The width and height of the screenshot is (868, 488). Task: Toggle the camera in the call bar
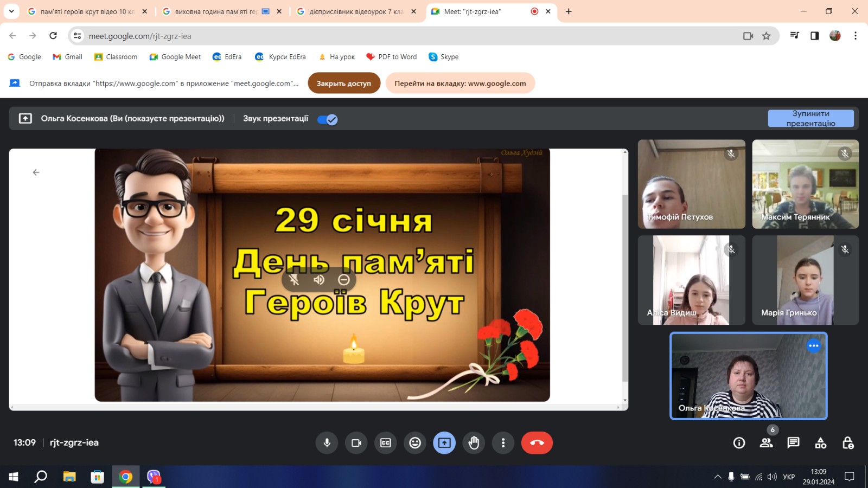point(356,443)
